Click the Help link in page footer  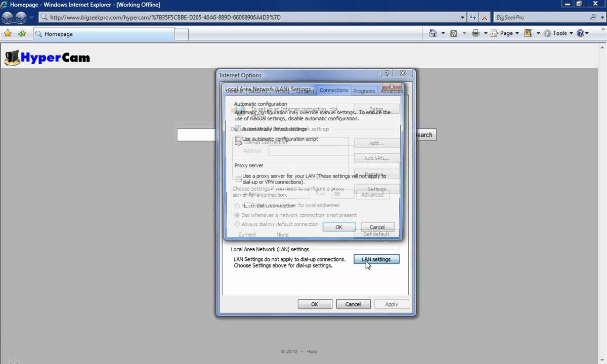click(x=312, y=351)
